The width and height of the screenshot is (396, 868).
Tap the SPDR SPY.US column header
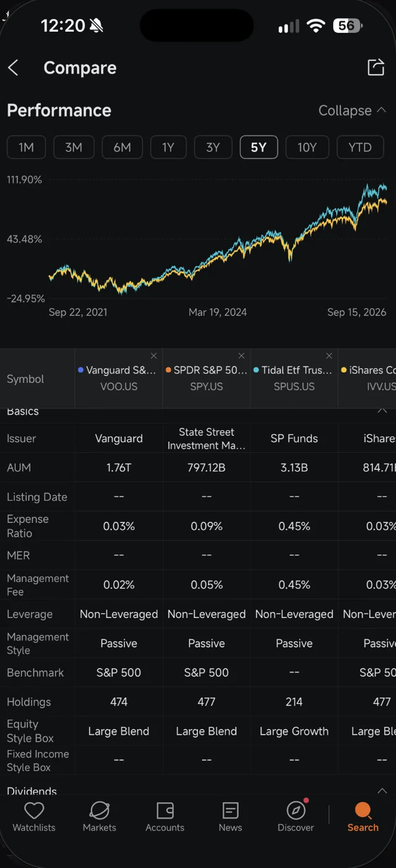coord(207,378)
